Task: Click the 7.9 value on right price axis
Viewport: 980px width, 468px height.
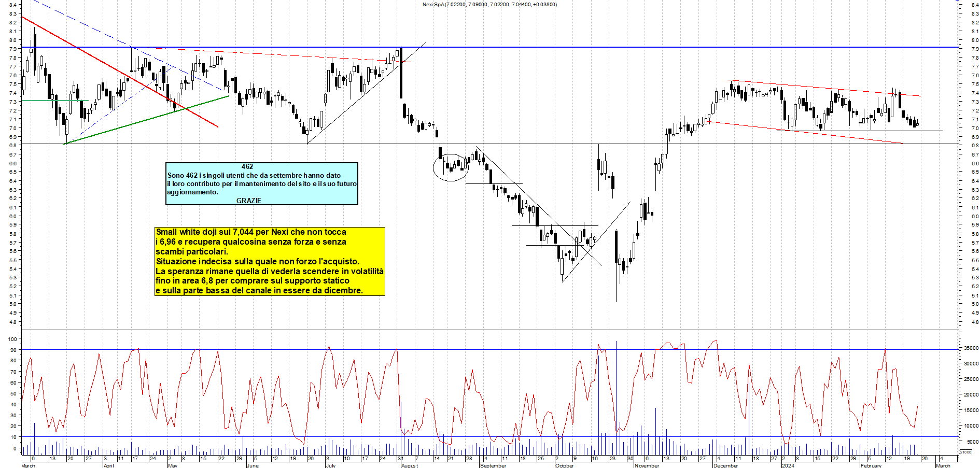Action: (x=975, y=49)
